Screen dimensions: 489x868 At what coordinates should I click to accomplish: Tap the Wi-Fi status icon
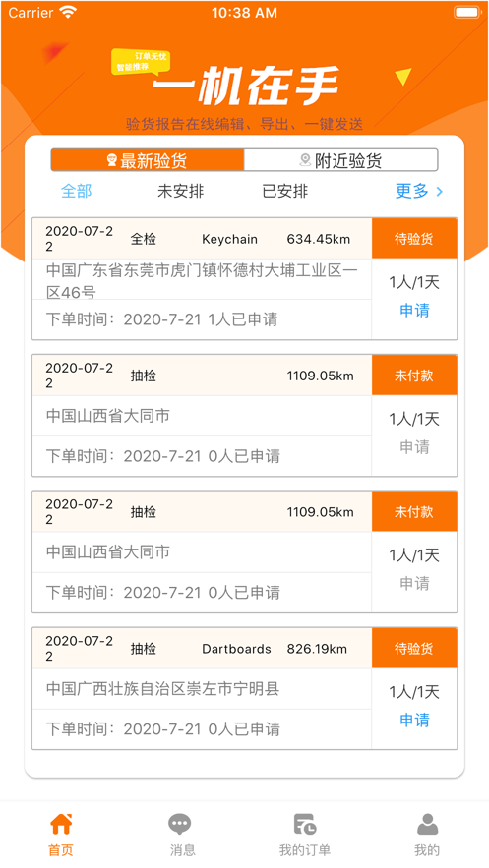[68, 12]
